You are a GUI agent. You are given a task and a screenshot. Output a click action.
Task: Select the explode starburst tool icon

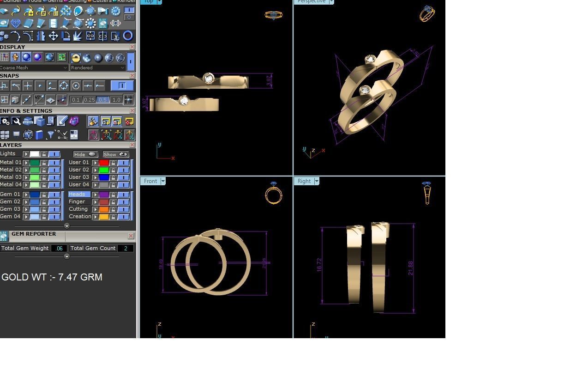78,36
